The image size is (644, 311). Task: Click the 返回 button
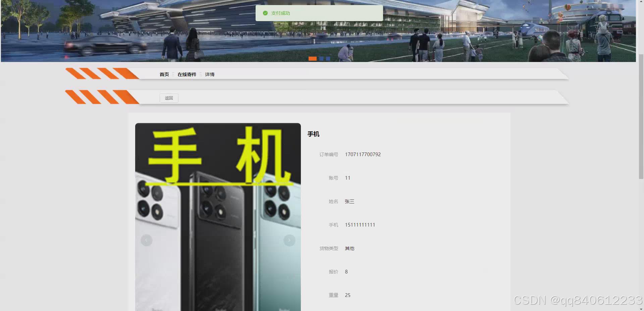tap(169, 98)
